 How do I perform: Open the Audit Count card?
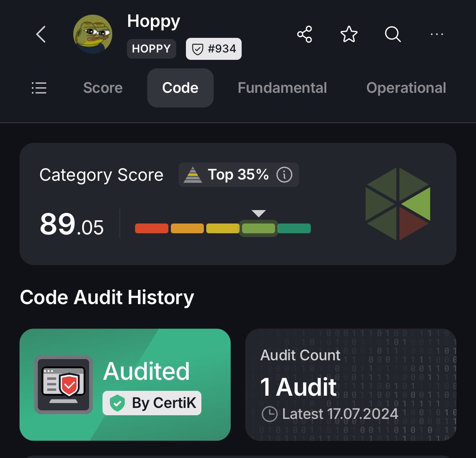click(351, 384)
